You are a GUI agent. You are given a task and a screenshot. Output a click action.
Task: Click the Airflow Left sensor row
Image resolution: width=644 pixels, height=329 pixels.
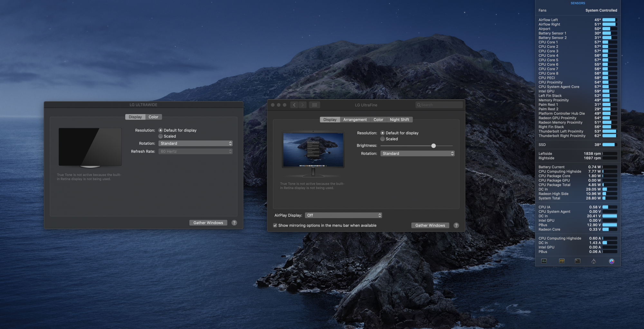point(578,20)
